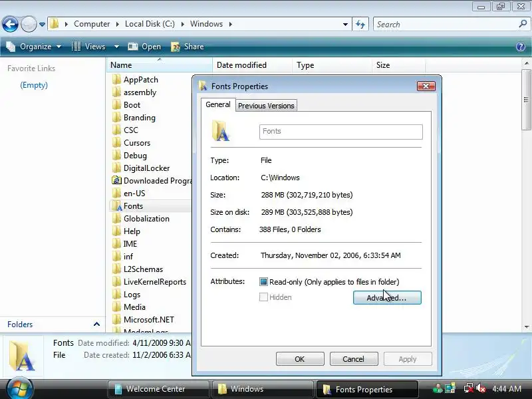Open the Views dropdown arrow
532x399 pixels.
click(116, 47)
